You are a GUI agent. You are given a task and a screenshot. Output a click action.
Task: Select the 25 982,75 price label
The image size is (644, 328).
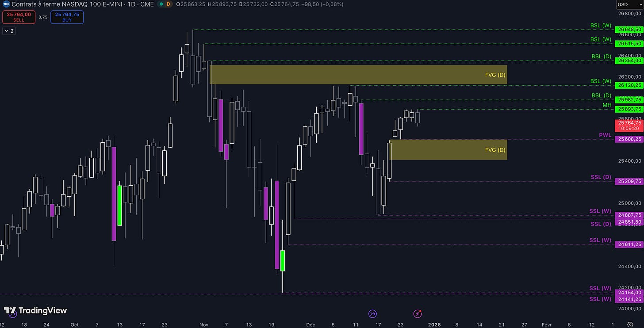click(629, 100)
